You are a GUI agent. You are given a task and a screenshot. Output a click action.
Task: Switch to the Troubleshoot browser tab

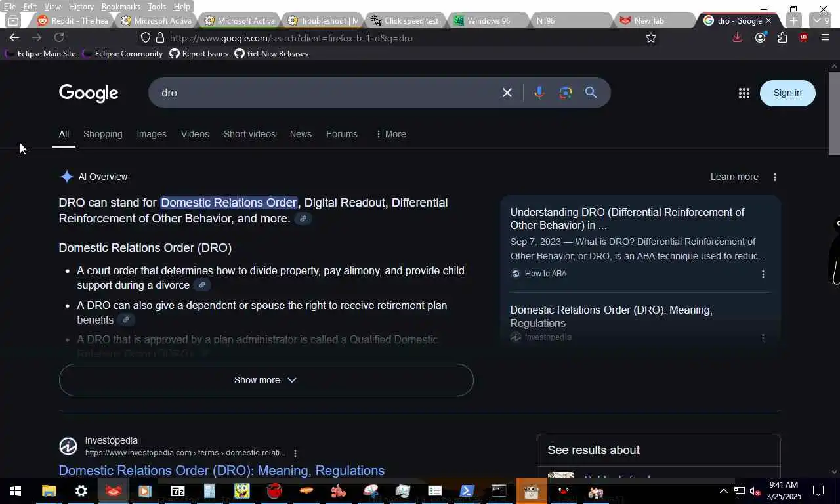coord(323,20)
